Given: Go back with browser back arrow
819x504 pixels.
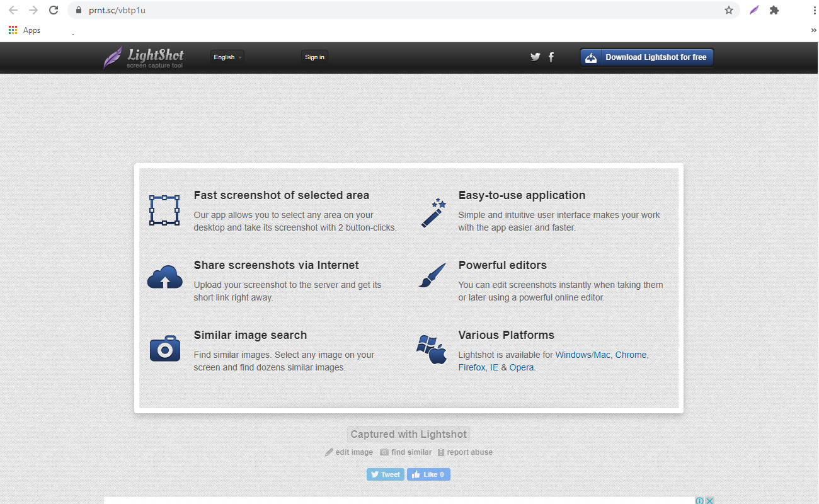Looking at the screenshot, I should pos(13,10).
